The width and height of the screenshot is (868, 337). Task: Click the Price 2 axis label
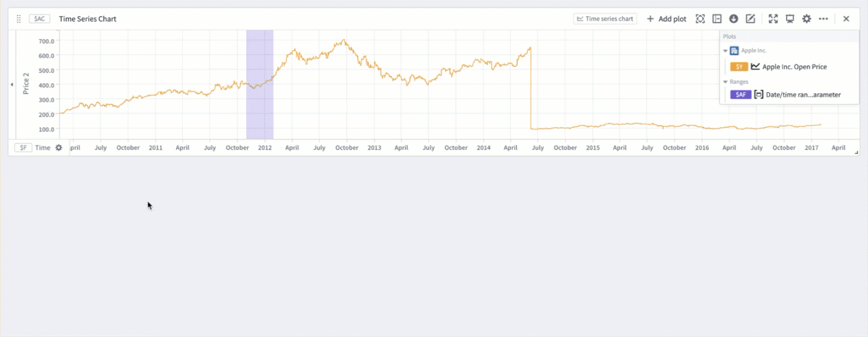coord(26,84)
